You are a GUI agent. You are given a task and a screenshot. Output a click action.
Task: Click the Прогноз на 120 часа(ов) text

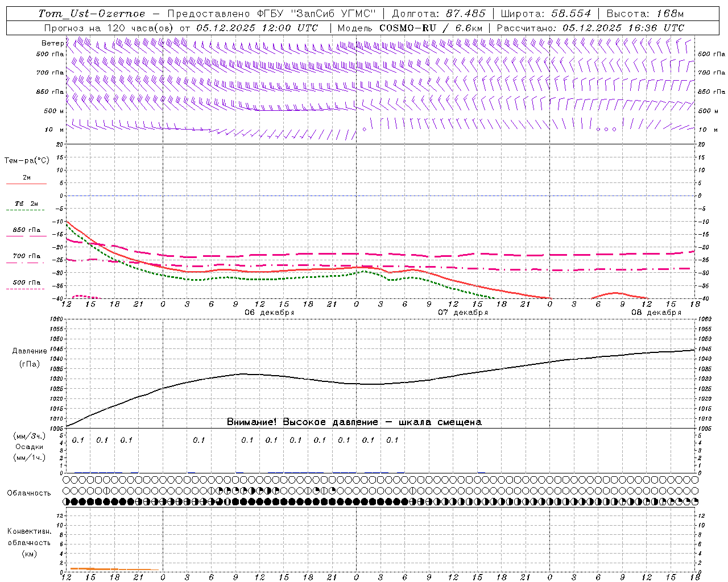point(110,28)
